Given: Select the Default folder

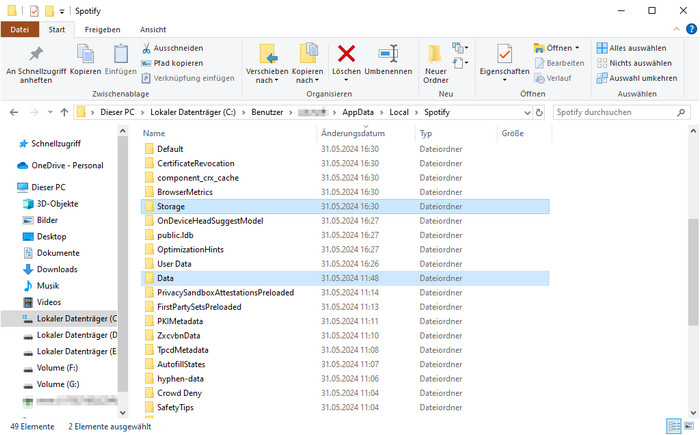Looking at the screenshot, I should pyautogui.click(x=170, y=149).
